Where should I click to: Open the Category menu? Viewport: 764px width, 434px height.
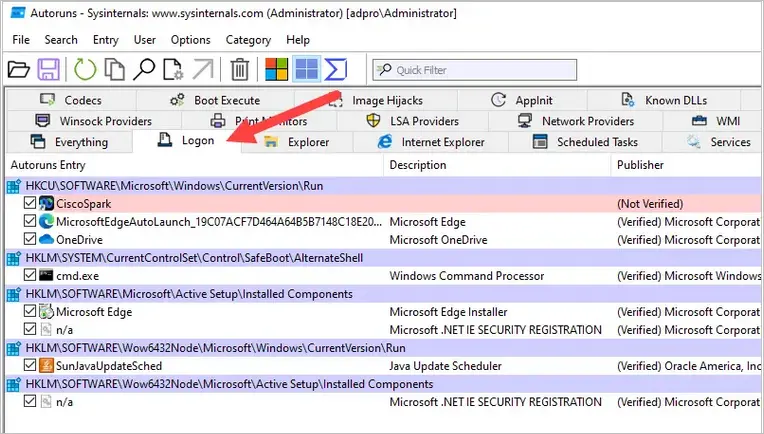(248, 40)
